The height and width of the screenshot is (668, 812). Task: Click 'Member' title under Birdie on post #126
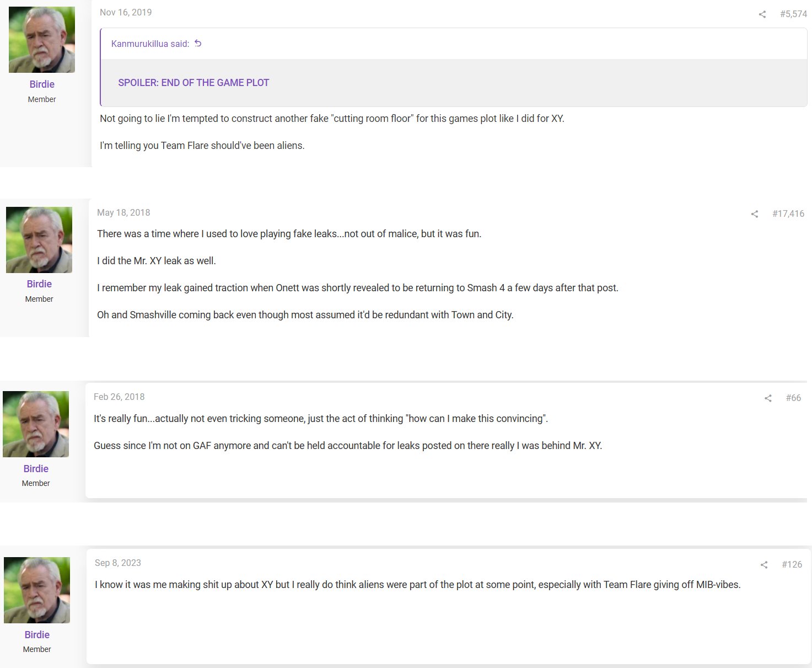click(x=37, y=649)
